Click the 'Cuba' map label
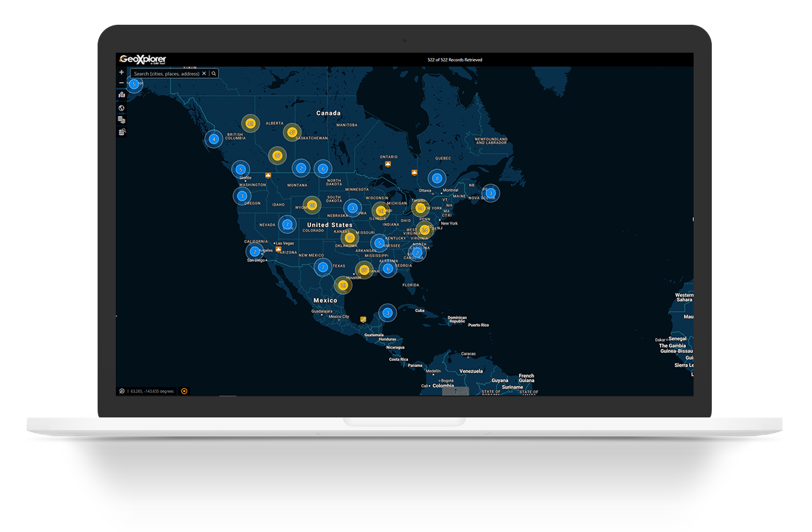This screenshot has height=532, width=812. tap(420, 311)
